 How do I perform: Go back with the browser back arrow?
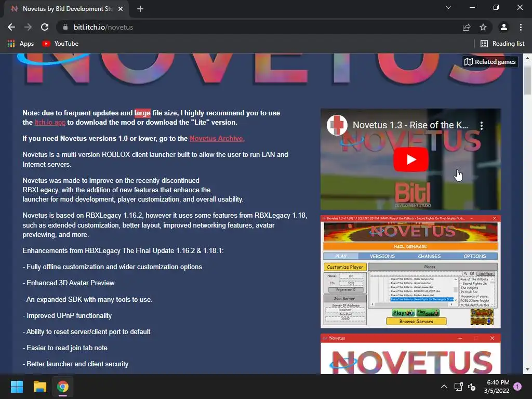11,27
